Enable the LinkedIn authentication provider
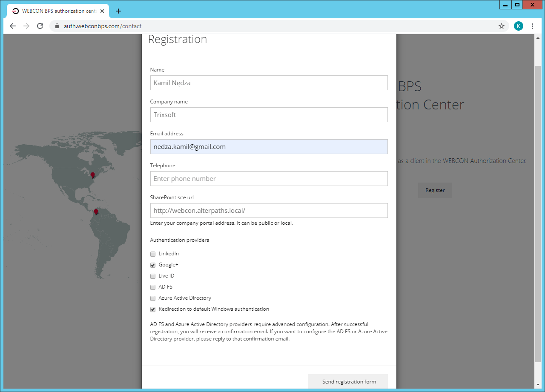Image resolution: width=545 pixels, height=392 pixels. (x=153, y=254)
